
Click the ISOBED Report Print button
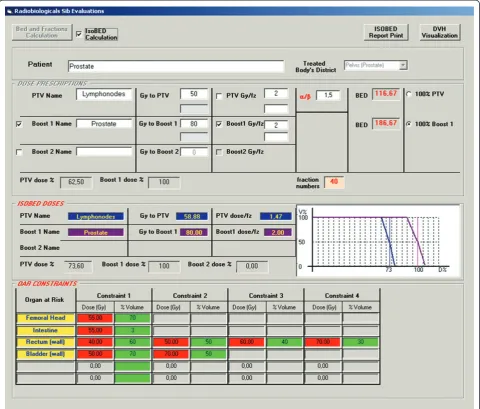pyautogui.click(x=386, y=32)
